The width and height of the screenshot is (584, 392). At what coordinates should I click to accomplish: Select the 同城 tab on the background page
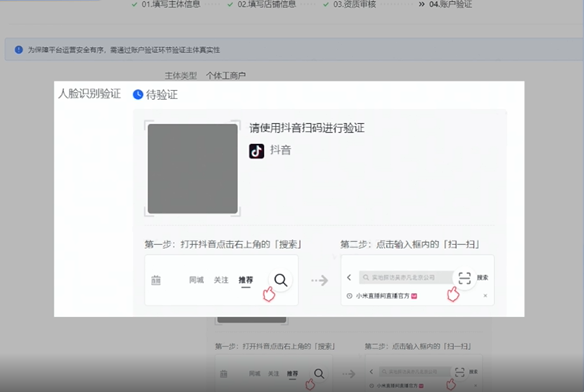(255, 373)
